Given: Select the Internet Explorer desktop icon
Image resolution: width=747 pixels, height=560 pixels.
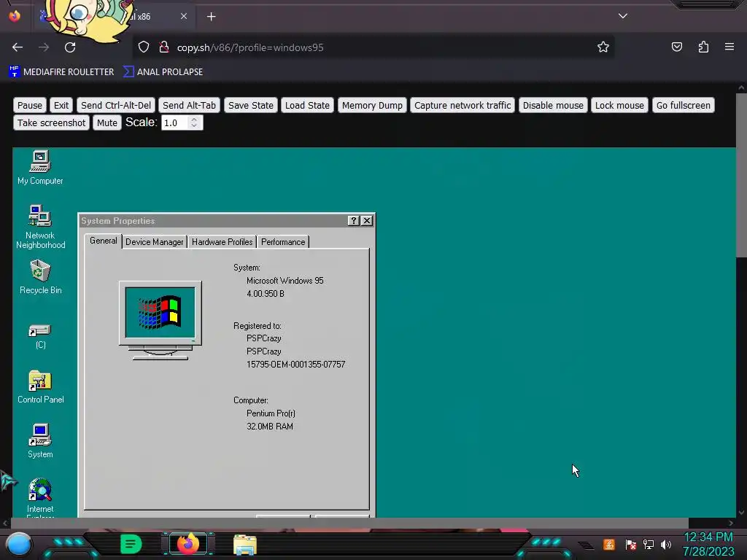Looking at the screenshot, I should pyautogui.click(x=40, y=497).
